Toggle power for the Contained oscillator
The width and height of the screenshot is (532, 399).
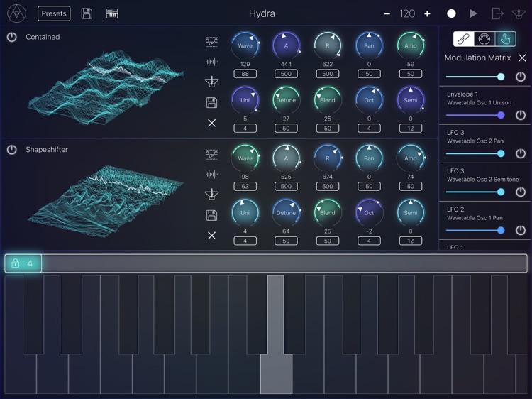(x=12, y=37)
